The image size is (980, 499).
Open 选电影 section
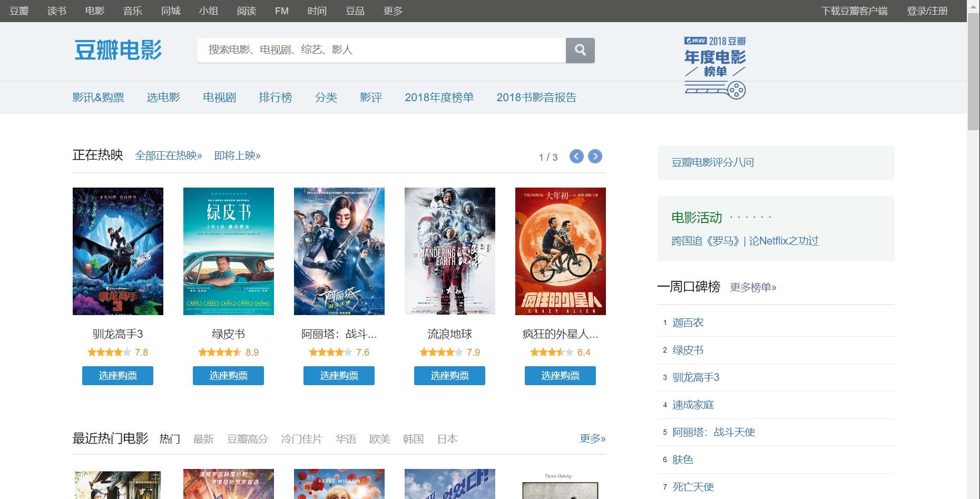click(163, 97)
